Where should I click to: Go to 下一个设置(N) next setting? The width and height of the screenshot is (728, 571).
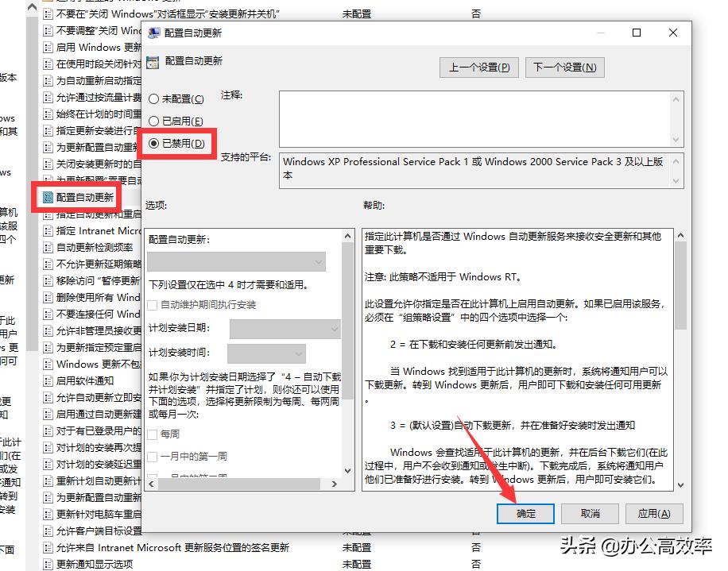click(x=564, y=68)
